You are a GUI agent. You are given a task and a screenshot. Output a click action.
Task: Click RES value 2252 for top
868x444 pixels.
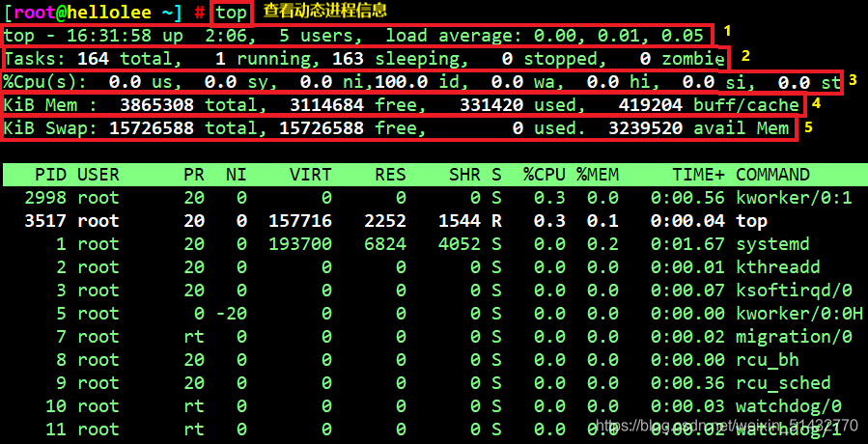385,221
